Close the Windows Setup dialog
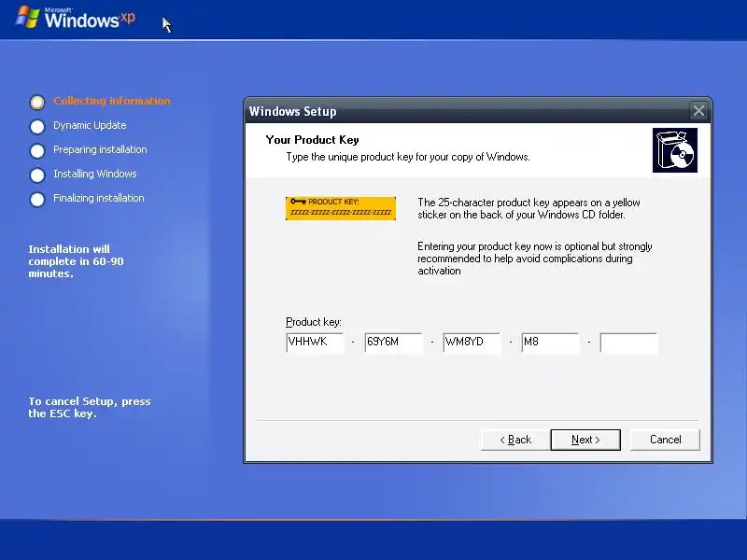 click(698, 111)
